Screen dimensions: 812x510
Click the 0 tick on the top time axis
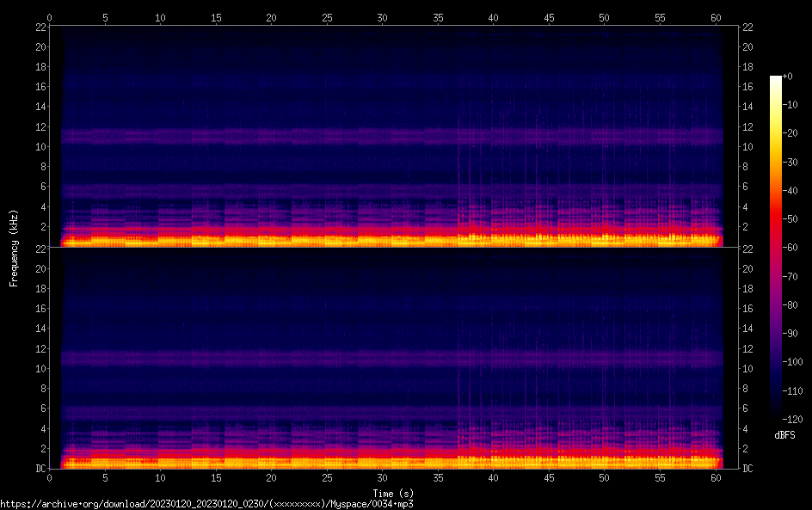(50, 17)
